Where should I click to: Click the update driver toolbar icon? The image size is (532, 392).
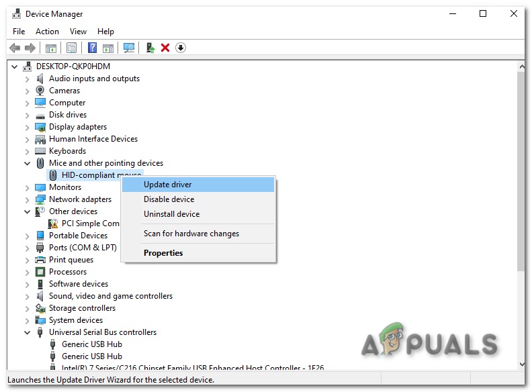coord(150,48)
